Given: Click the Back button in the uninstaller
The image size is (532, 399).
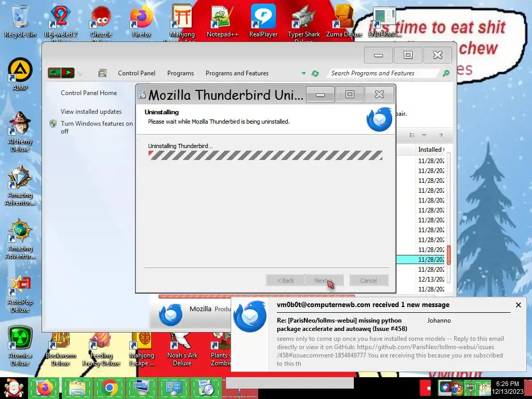Looking at the screenshot, I should coord(285,281).
